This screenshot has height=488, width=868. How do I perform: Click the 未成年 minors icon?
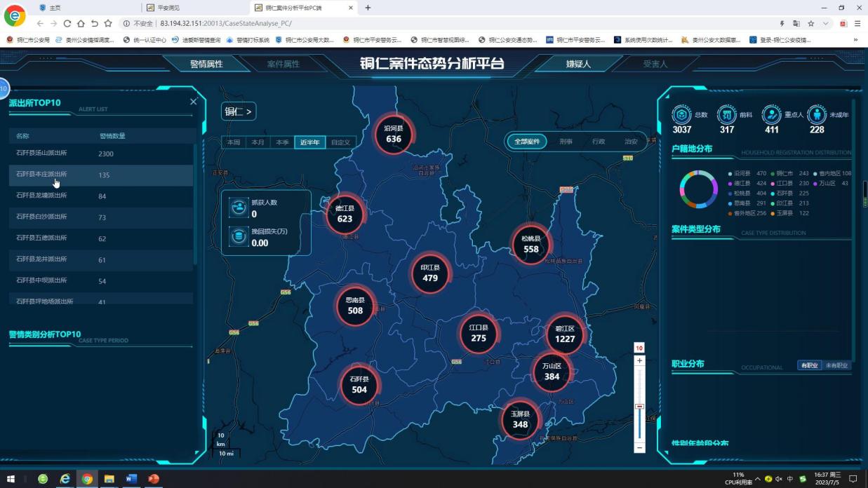816,114
